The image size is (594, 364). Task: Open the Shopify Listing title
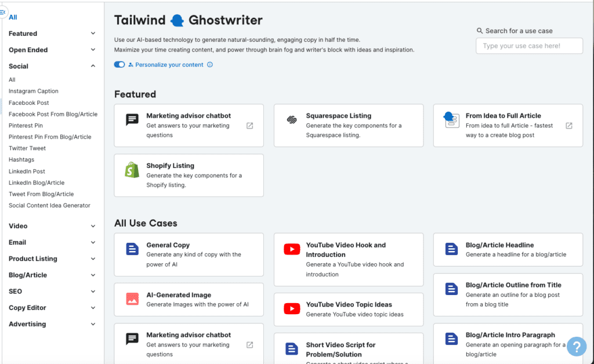[x=171, y=166]
